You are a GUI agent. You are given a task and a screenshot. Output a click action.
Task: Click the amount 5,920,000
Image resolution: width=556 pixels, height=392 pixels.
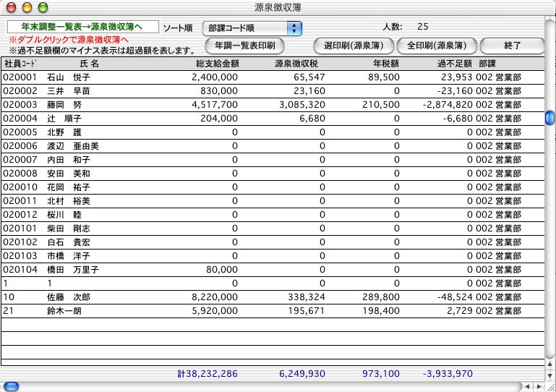point(215,311)
